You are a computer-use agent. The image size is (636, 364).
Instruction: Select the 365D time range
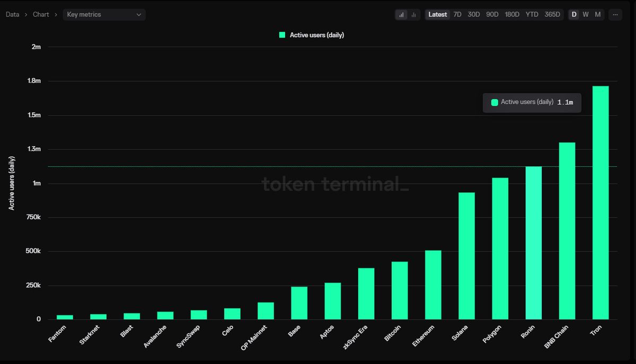click(x=552, y=15)
